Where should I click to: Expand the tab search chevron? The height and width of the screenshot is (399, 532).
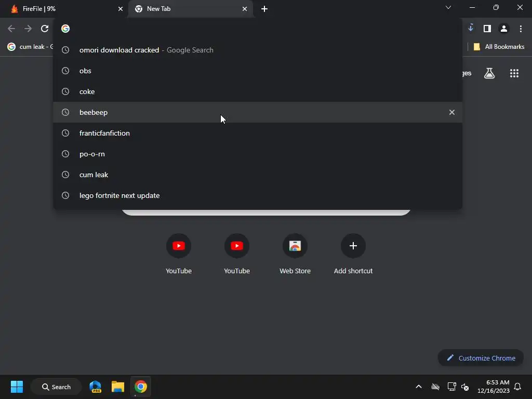(448, 7)
